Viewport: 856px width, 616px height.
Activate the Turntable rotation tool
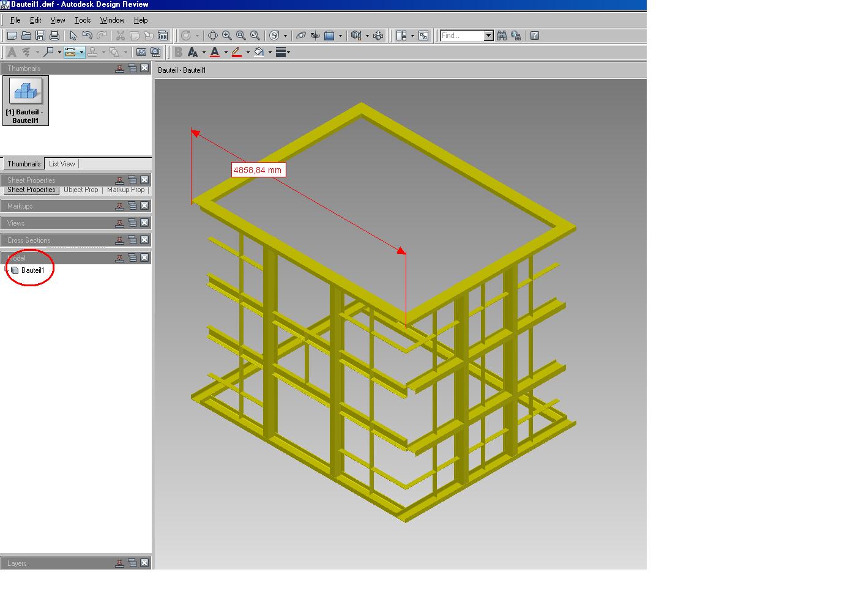point(314,35)
